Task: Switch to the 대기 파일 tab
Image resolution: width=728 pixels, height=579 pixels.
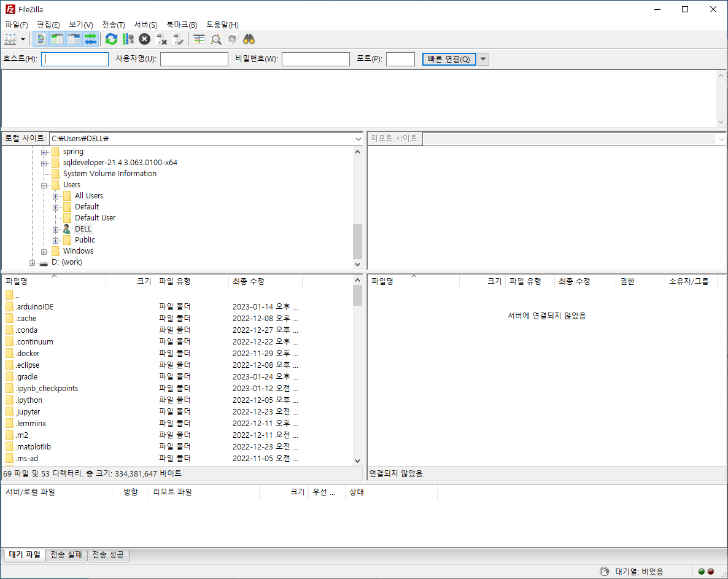Action: pos(25,555)
